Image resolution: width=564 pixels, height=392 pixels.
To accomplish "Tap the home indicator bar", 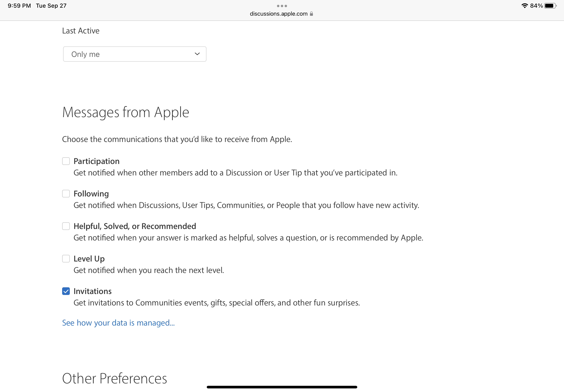I will pyautogui.click(x=282, y=387).
